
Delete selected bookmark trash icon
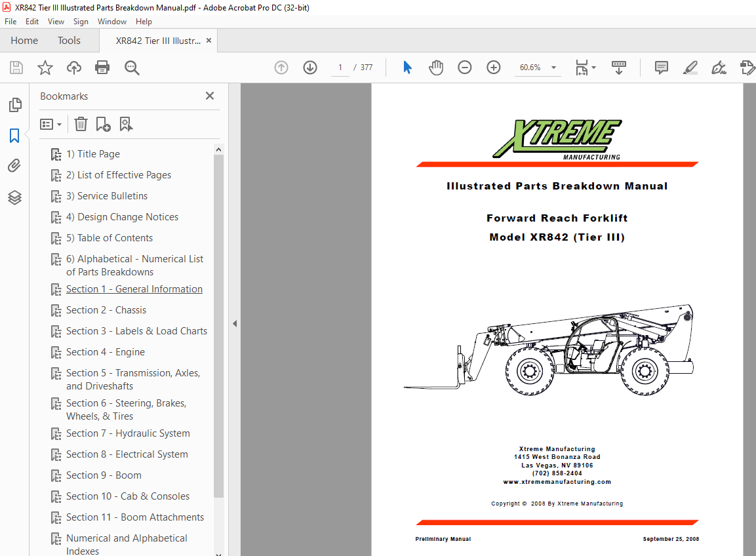pyautogui.click(x=81, y=125)
